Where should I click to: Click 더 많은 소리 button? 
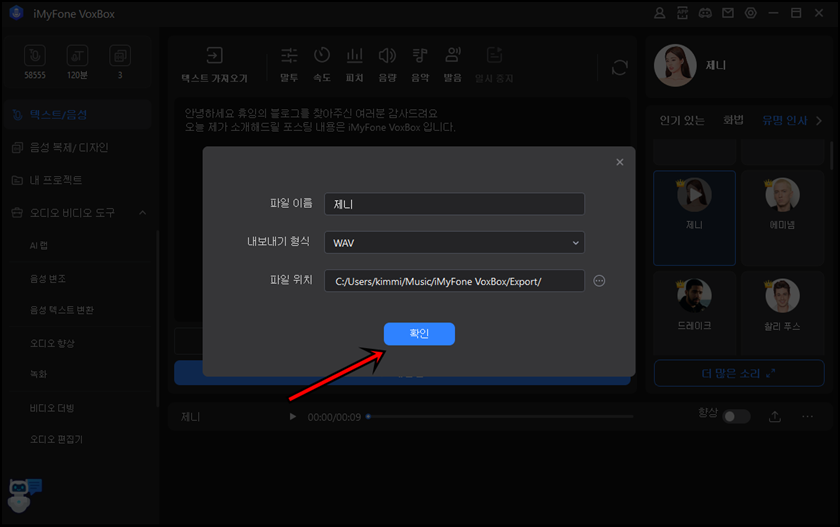tap(739, 373)
